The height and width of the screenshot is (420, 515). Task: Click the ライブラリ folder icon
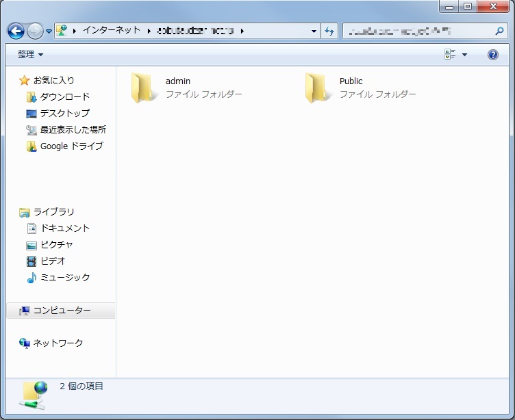click(24, 212)
